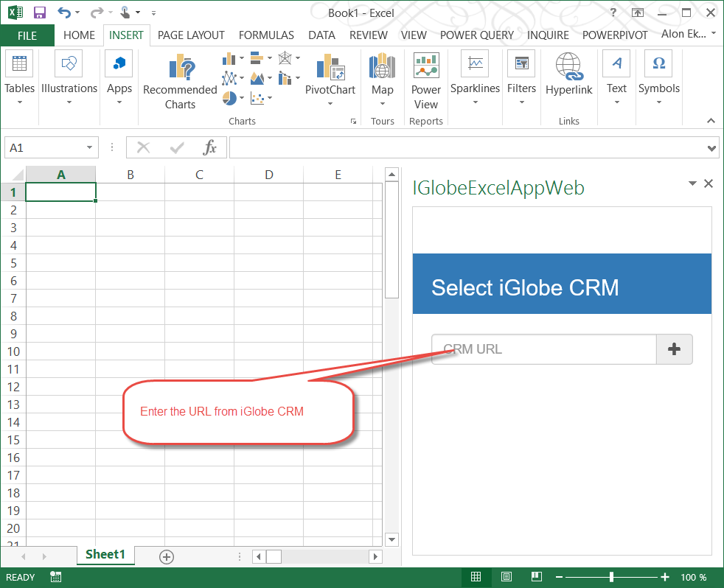Click the vertical scrollbar down arrow
Screen dimensions: 724x588
click(391, 539)
